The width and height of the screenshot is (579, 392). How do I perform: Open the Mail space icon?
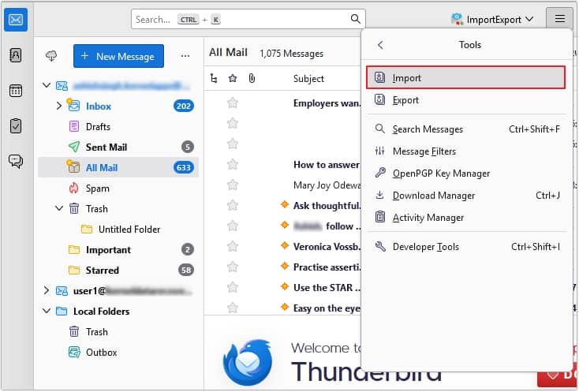tap(16, 20)
